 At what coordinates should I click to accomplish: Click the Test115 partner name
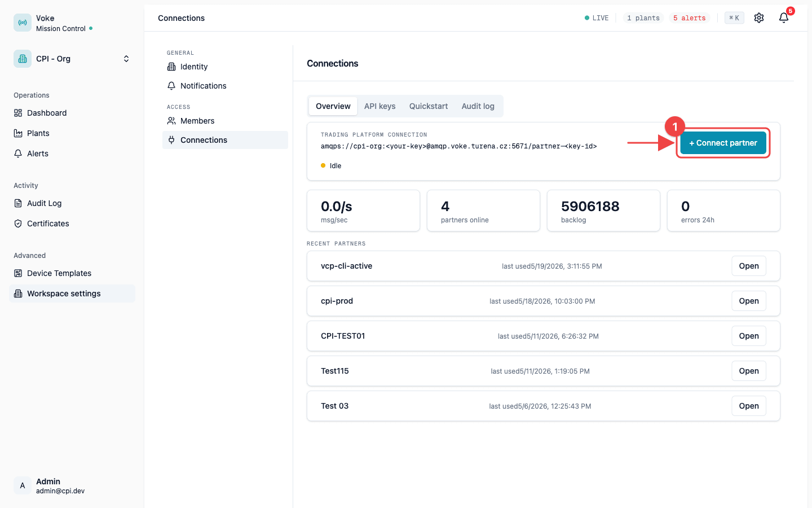click(x=335, y=371)
